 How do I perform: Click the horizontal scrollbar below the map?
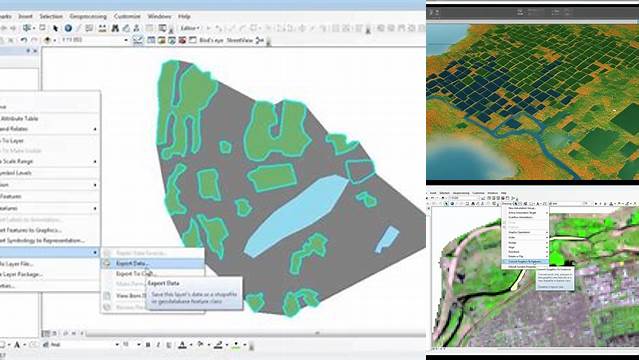253,333
